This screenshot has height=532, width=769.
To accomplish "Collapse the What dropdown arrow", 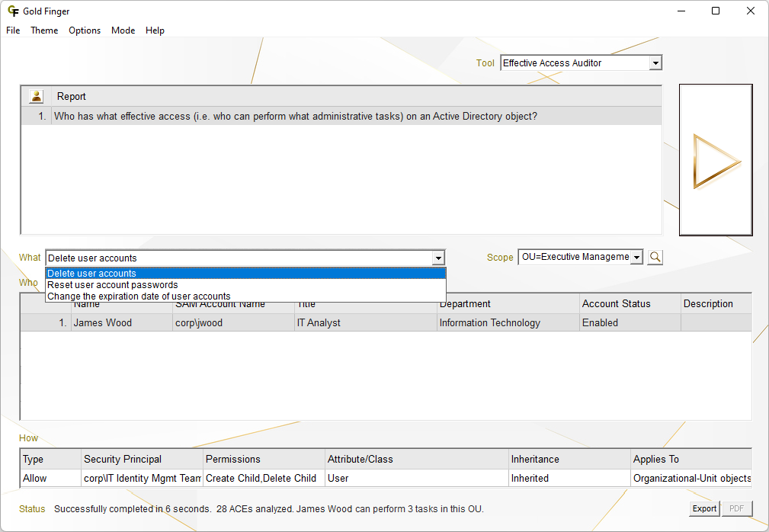I will click(x=437, y=258).
